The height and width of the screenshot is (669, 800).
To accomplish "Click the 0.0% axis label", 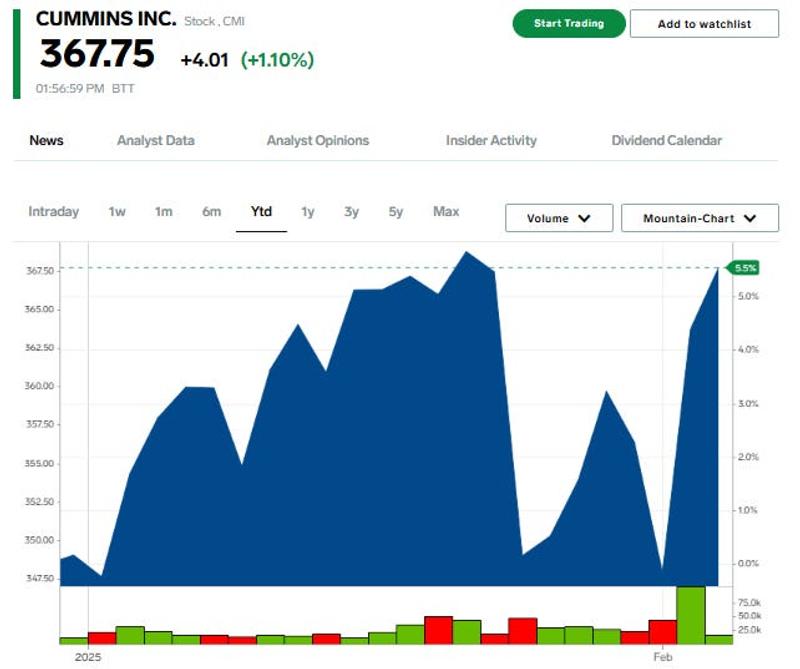I will 748,563.
